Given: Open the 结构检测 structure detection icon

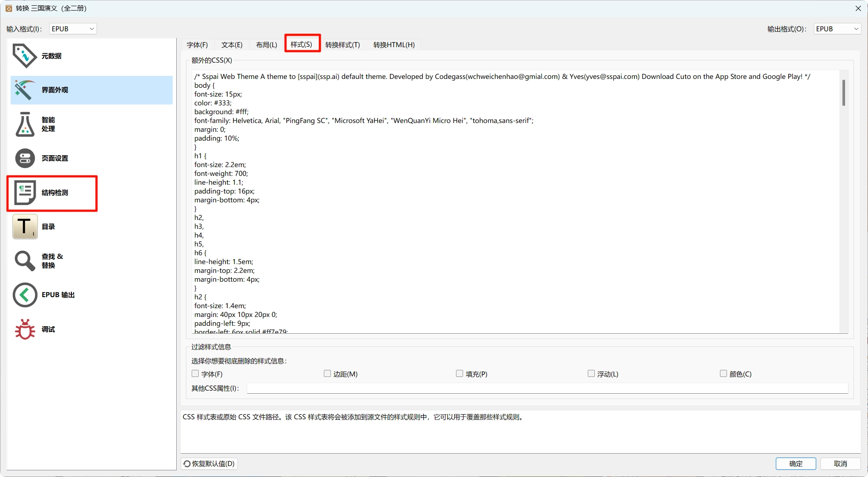Looking at the screenshot, I should (25, 193).
